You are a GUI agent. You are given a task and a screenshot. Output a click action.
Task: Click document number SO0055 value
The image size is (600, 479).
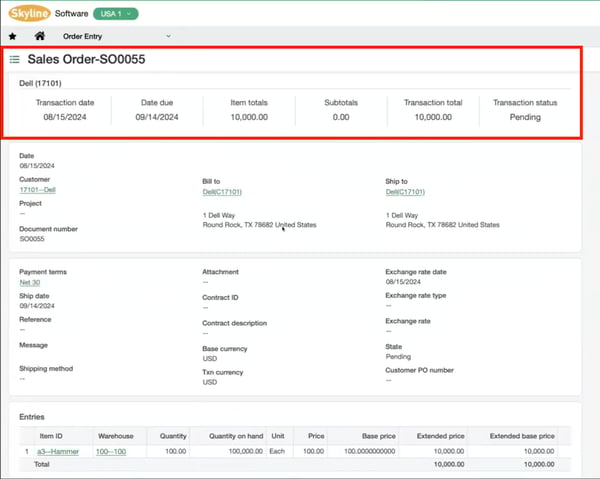(x=32, y=239)
